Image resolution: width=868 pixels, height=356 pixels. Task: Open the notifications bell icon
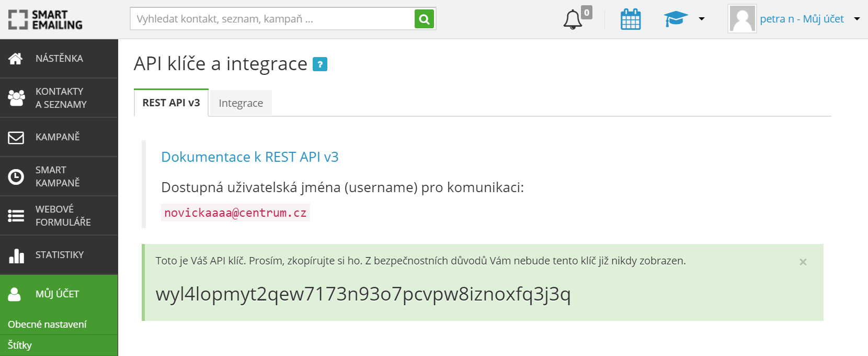point(573,19)
